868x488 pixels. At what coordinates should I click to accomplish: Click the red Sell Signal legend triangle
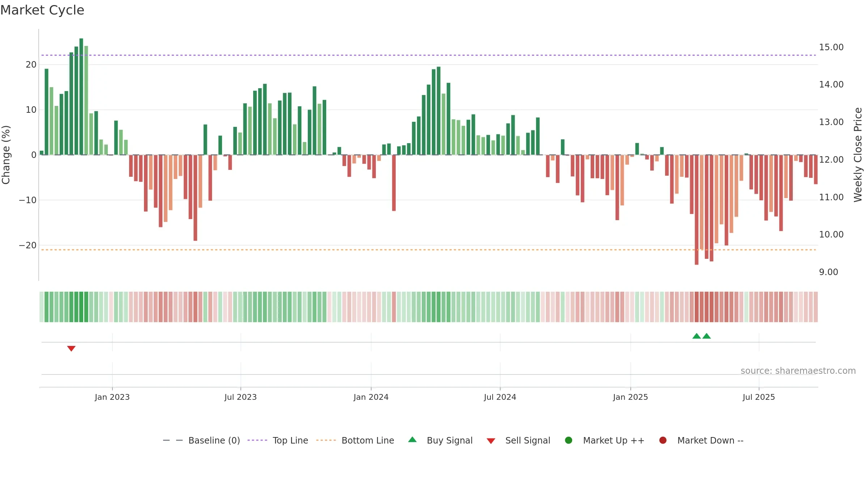(491, 441)
